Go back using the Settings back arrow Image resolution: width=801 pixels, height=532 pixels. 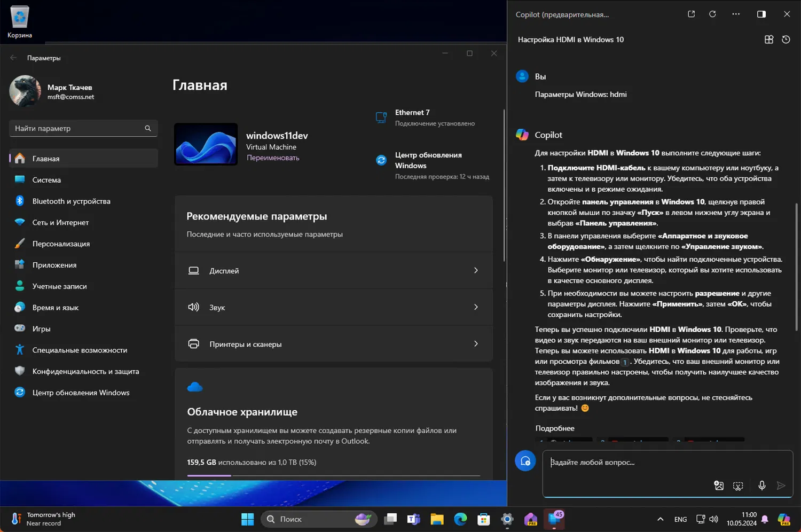tap(13, 58)
